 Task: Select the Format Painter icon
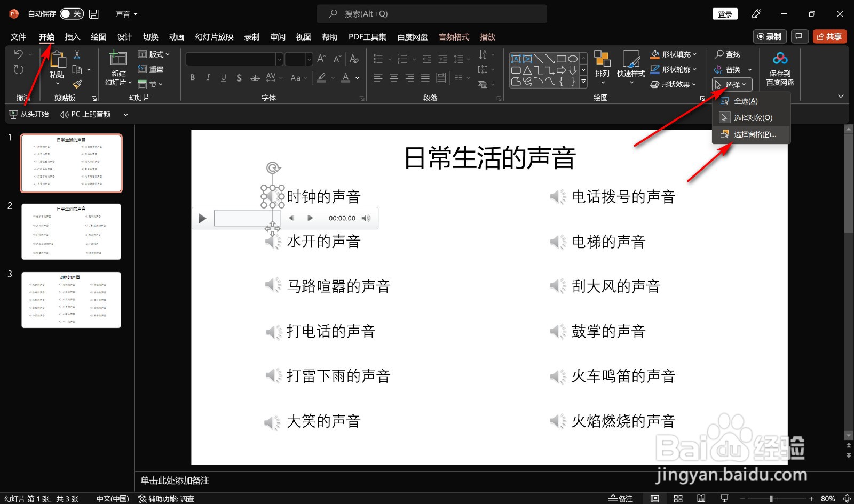76,84
